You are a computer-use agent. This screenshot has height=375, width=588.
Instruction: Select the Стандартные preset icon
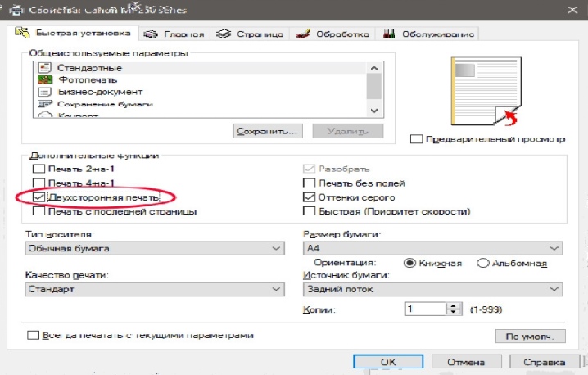coord(45,67)
